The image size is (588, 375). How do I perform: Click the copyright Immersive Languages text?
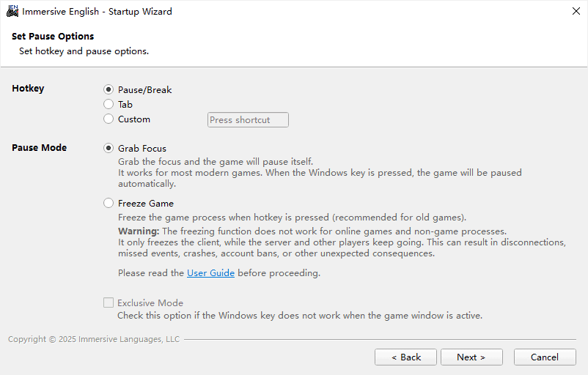(93, 339)
